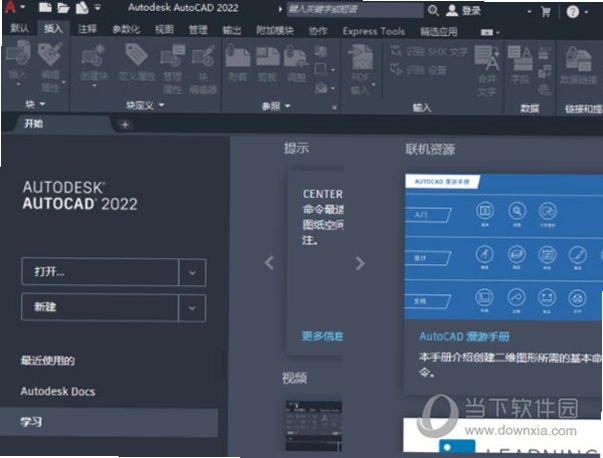Image resolution: width=603 pixels, height=458 pixels.
Task: Open the 更多信息 link in tip card
Action: coord(322,336)
